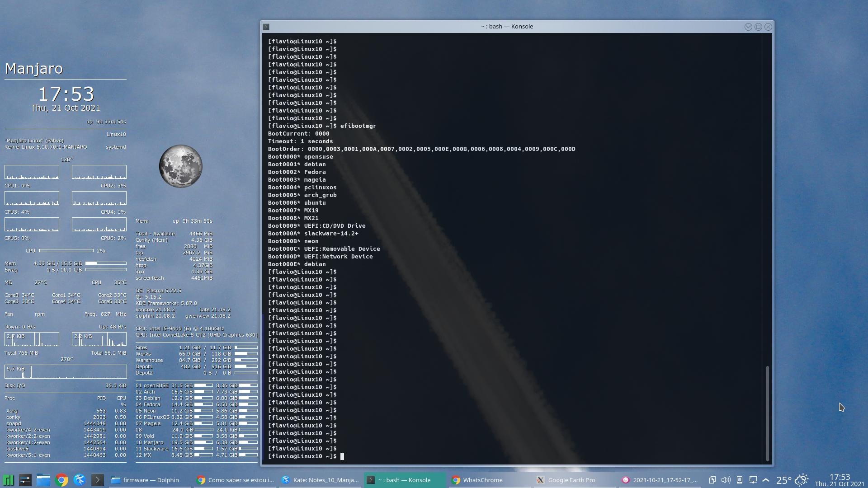Viewport: 868px width, 488px height.
Task: Click the Kernel Linux 5.10.70-1-MANJARO text
Action: (x=46, y=147)
